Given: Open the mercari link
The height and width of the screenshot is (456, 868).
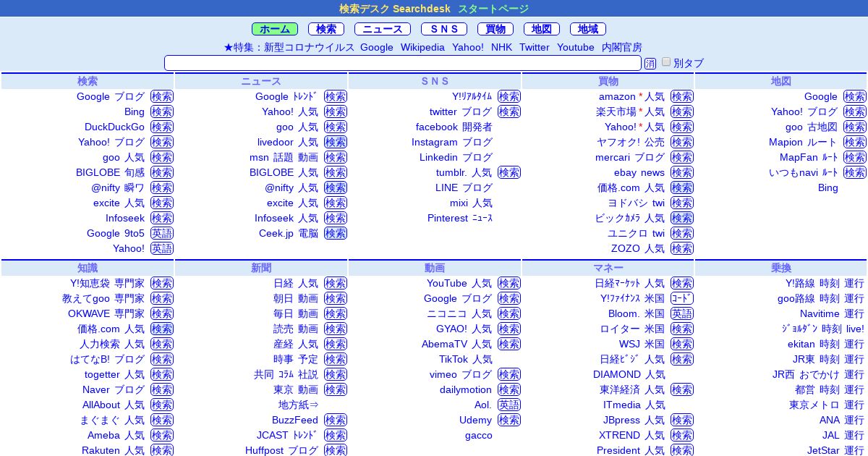Looking at the screenshot, I should coord(612,157).
